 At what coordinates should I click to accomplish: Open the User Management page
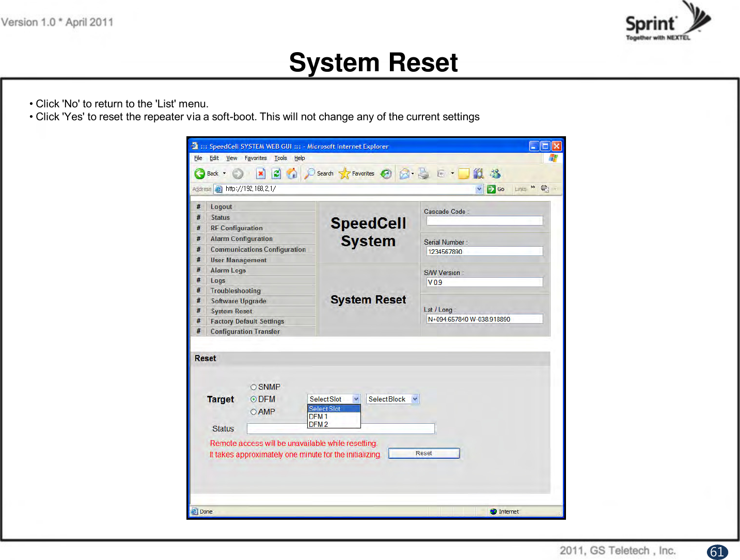click(239, 260)
